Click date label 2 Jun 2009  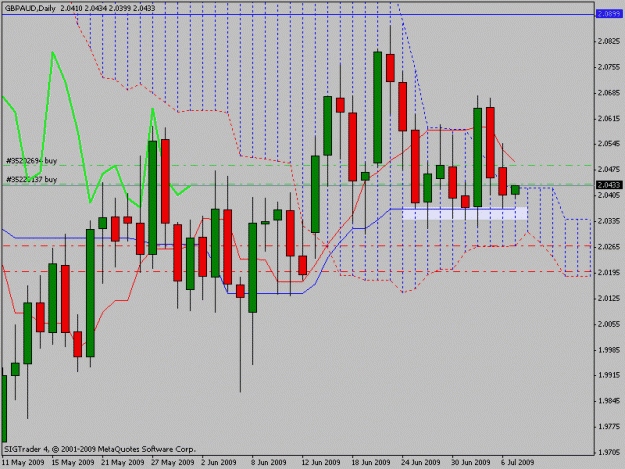(x=219, y=463)
